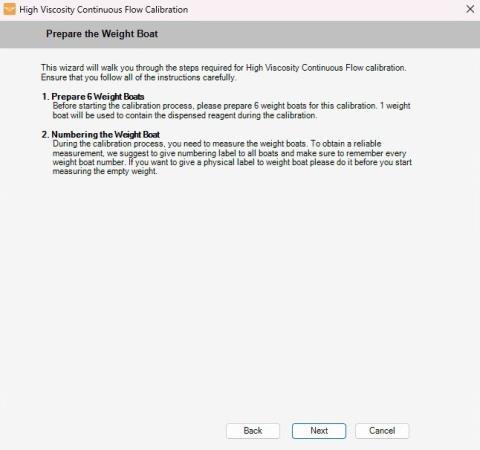Click the 'Before starting the calibration process' sentence
The width and height of the screenshot is (480, 450).
[231, 106]
